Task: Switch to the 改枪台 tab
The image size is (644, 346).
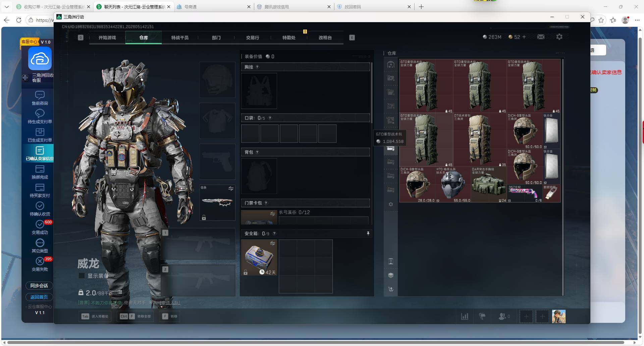Action: click(325, 38)
